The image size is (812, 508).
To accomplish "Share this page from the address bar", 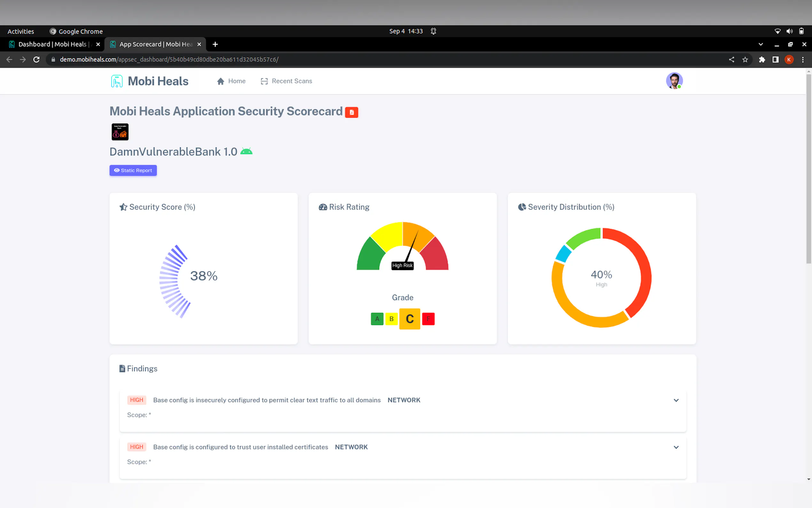I will coord(731,60).
